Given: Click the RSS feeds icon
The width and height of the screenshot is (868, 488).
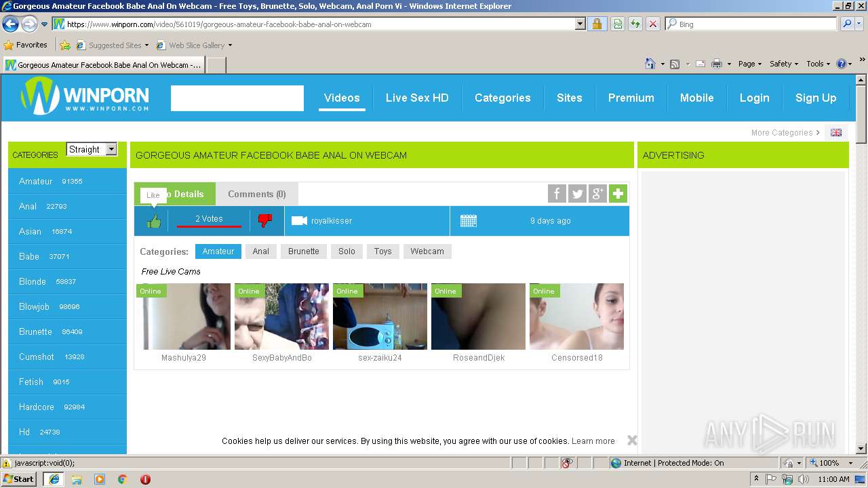Looking at the screenshot, I should [x=675, y=64].
